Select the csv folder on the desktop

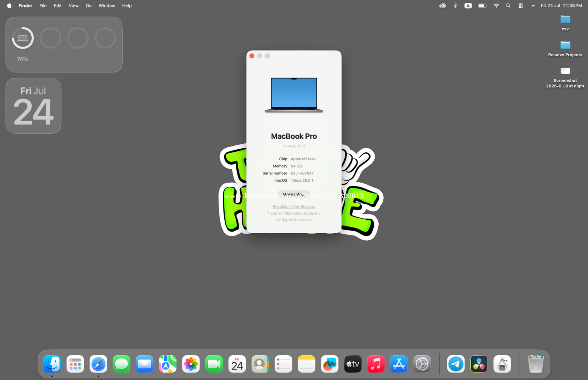565,23
